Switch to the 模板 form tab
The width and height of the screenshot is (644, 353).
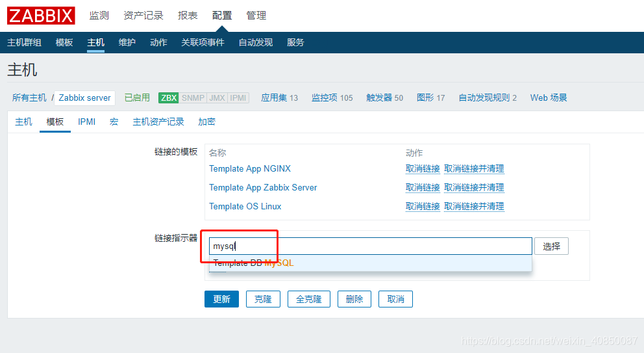point(55,122)
